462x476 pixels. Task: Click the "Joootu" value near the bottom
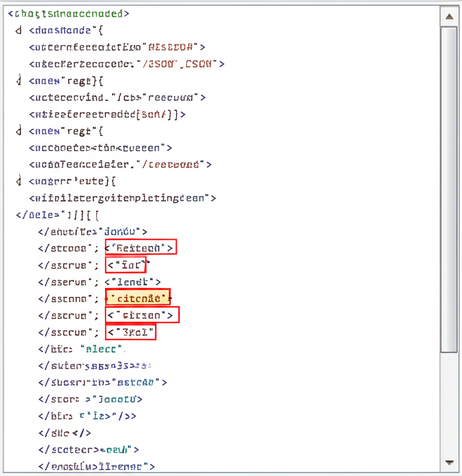point(116,399)
